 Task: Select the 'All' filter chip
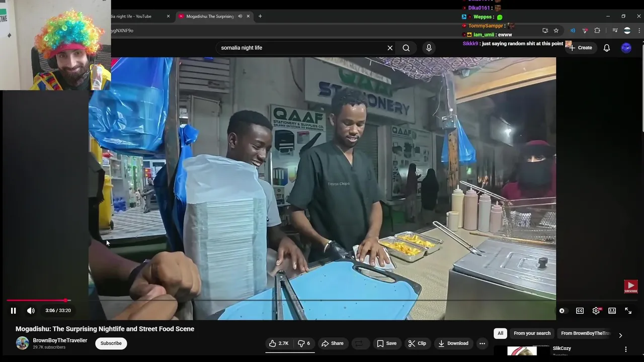pos(500,333)
